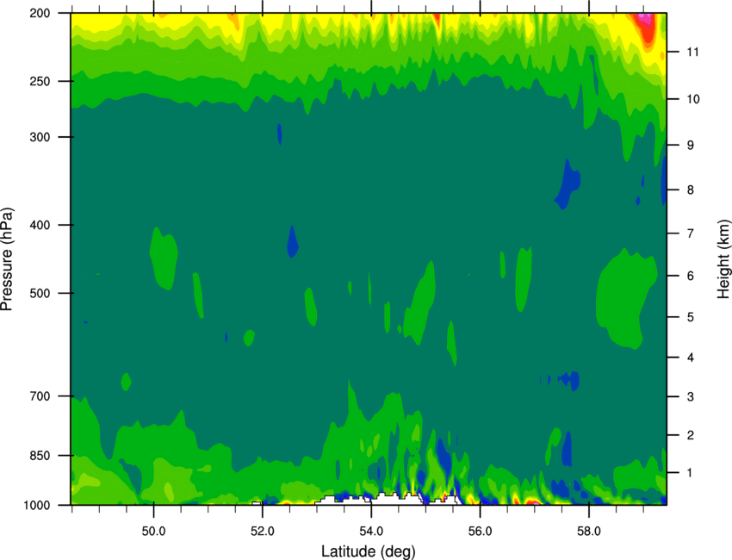Screen dimensions: 732x560
Task: Click the 200 pressure tick label
Action: click(40, 13)
